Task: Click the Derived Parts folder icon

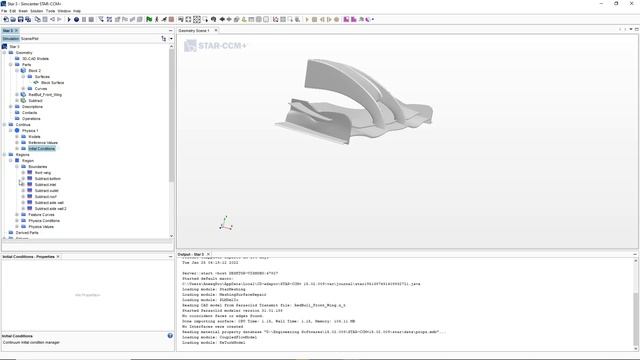Action: pos(11,232)
